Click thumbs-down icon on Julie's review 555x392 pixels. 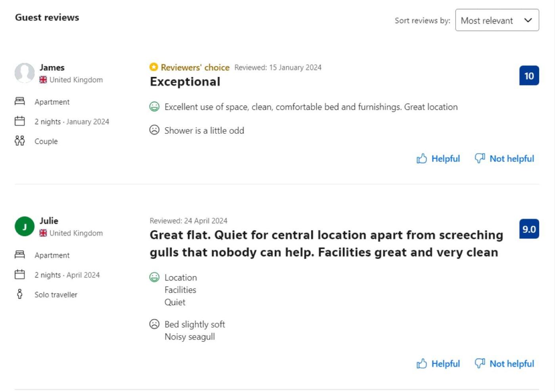[480, 363]
